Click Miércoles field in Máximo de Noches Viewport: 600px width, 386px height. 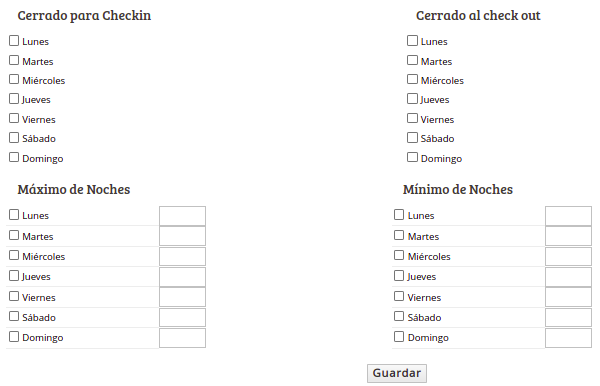pos(182,256)
